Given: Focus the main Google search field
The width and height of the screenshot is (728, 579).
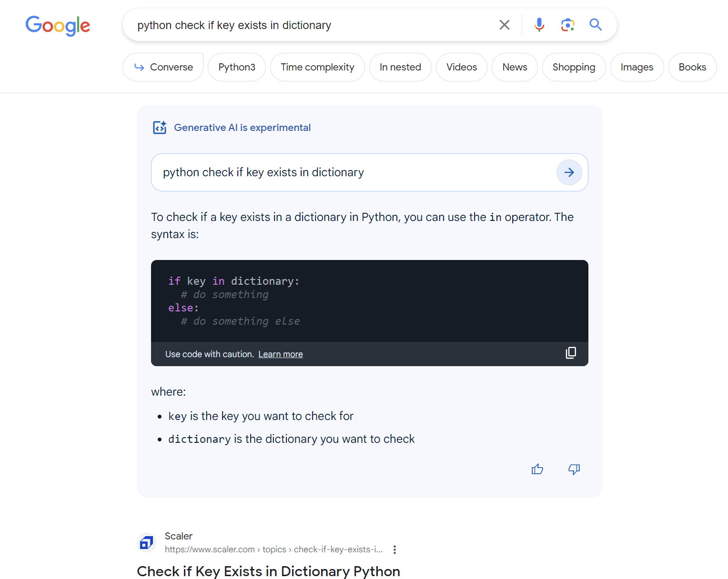Looking at the screenshot, I should [x=310, y=25].
